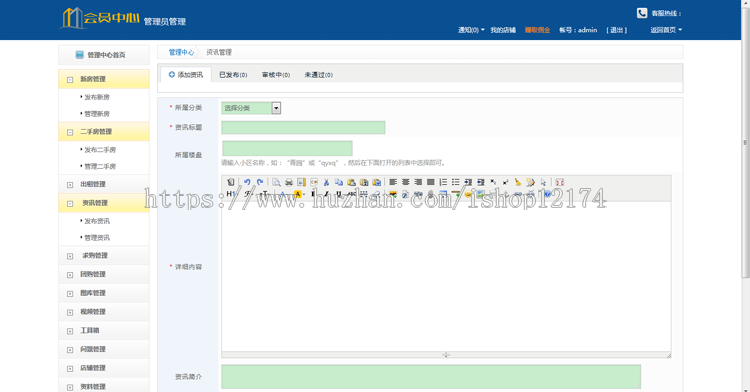Insert a numbered list
Screen dimensions: 750x392
[x=443, y=182]
